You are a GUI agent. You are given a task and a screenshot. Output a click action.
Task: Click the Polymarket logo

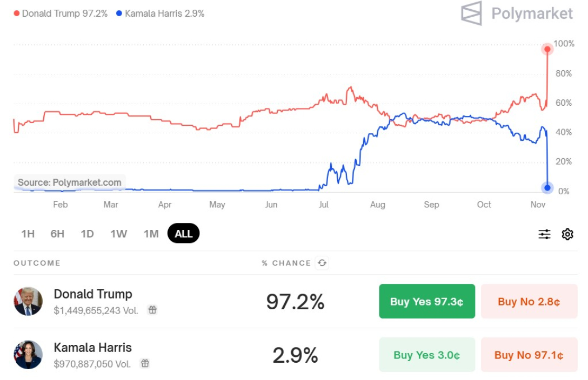(x=517, y=13)
